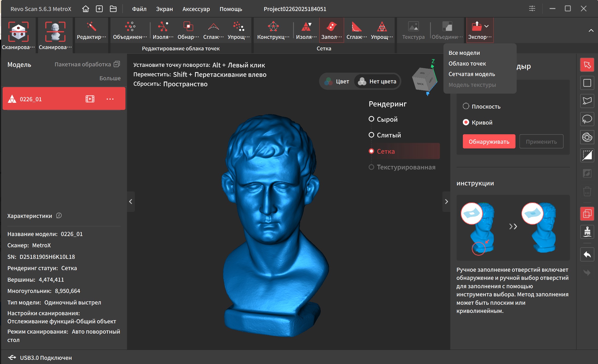Image resolution: width=598 pixels, height=364 pixels.
Task: Select the lasso selection tool in right sidebar
Action: pos(587,119)
